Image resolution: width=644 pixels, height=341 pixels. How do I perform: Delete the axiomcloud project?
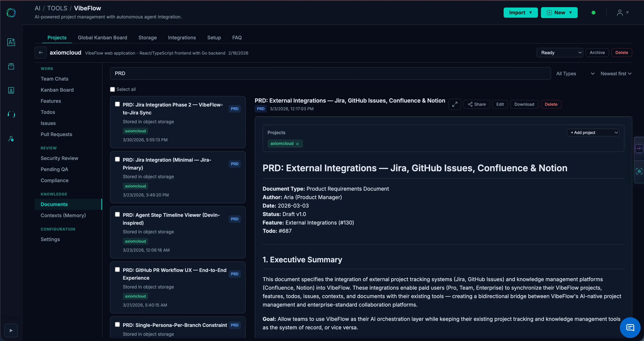[622, 53]
